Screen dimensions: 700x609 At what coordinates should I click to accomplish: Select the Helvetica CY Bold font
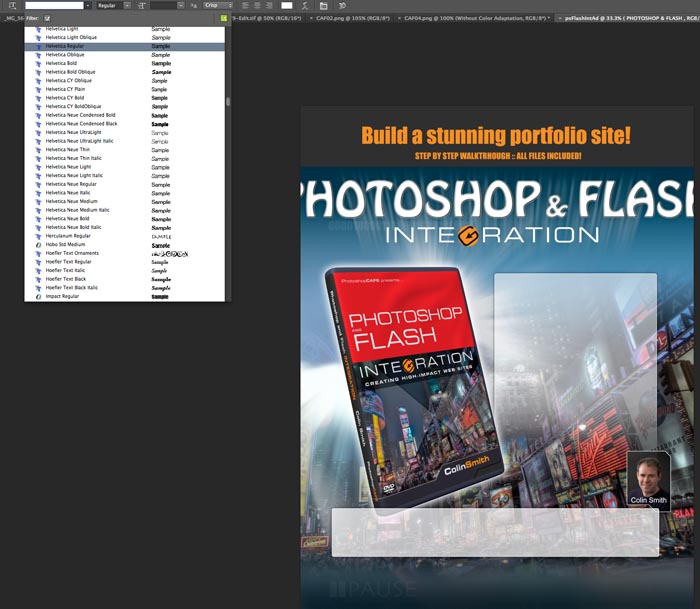125,98
